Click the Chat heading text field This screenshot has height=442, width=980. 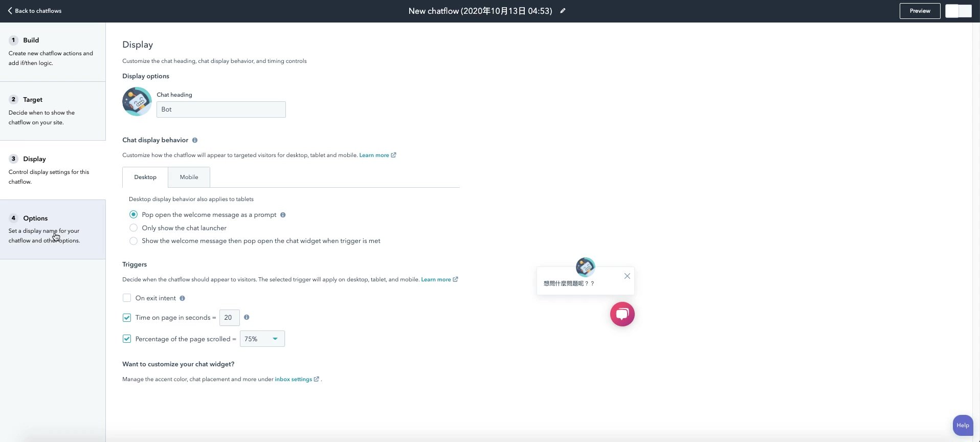coord(221,109)
